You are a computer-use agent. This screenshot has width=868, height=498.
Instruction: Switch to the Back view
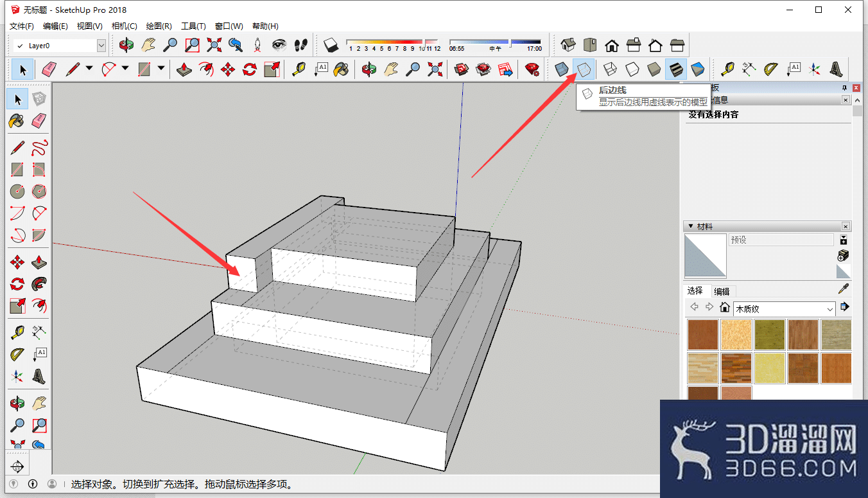pyautogui.click(x=655, y=45)
